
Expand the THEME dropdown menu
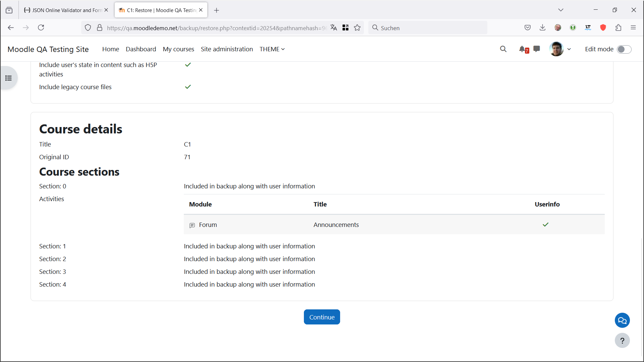272,49
